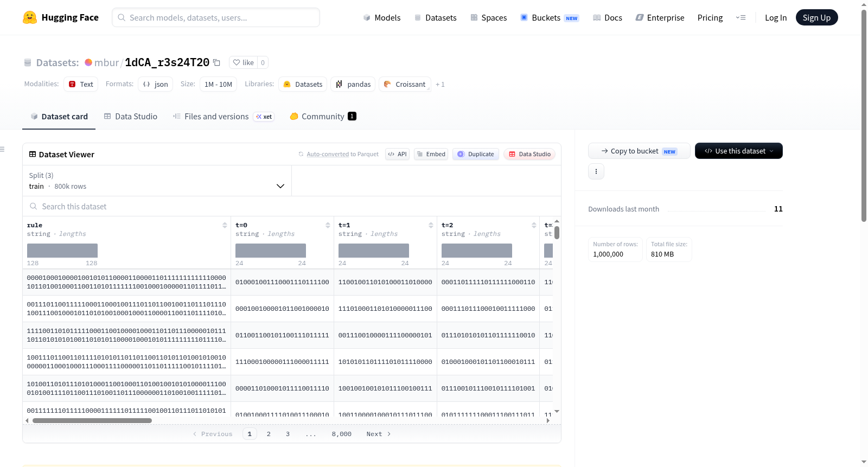Select the pandas library tag
868x467 pixels.
[x=353, y=84]
